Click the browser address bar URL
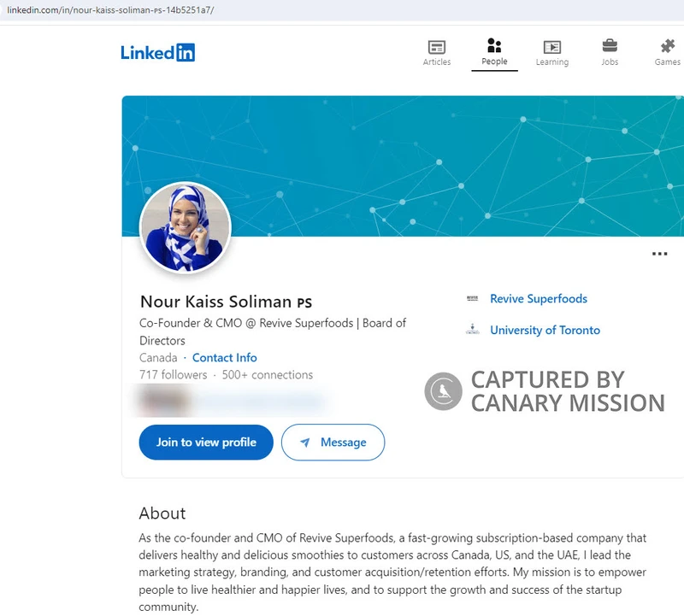 tap(110, 10)
